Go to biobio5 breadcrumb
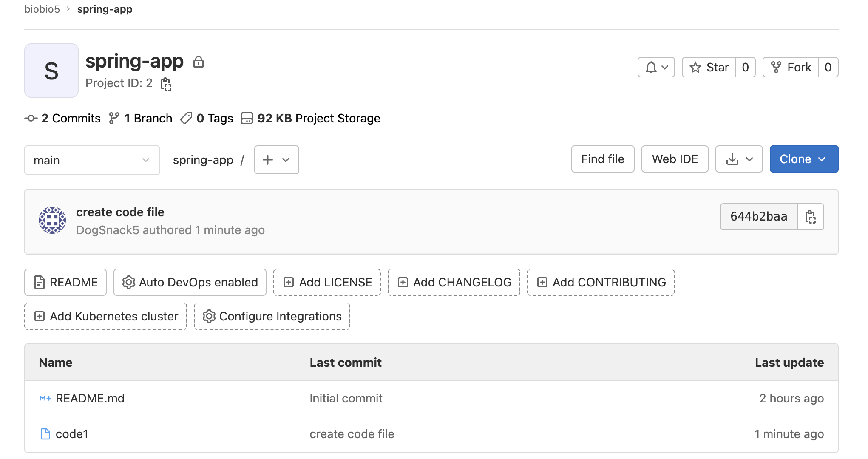Image resolution: width=868 pixels, height=459 pixels. coord(42,9)
